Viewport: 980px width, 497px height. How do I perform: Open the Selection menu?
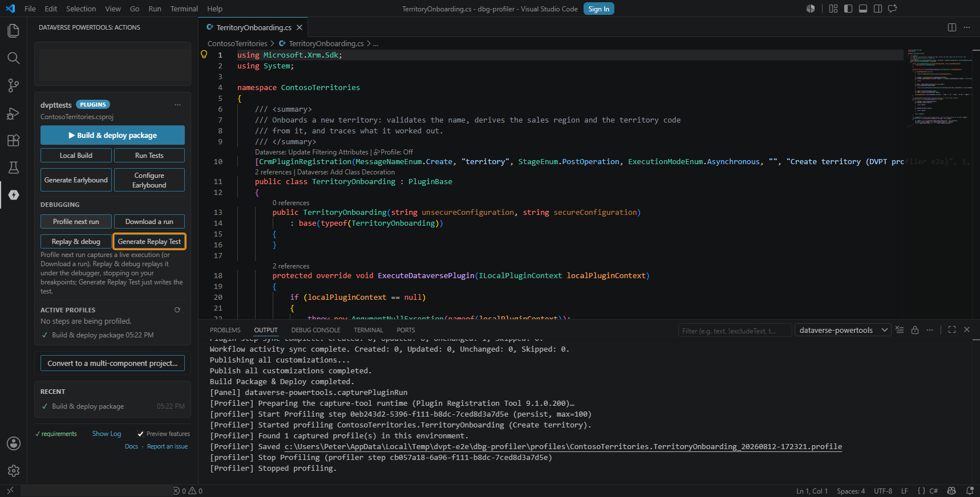pos(81,9)
